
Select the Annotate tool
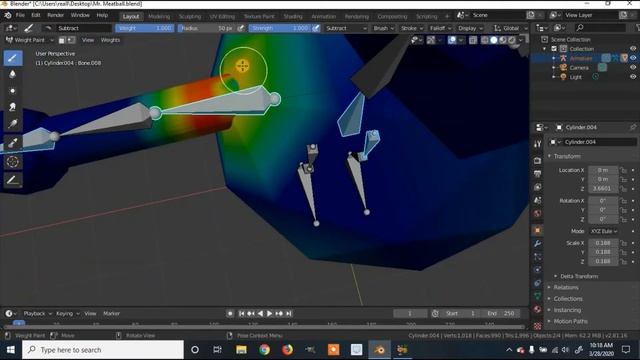[13, 180]
